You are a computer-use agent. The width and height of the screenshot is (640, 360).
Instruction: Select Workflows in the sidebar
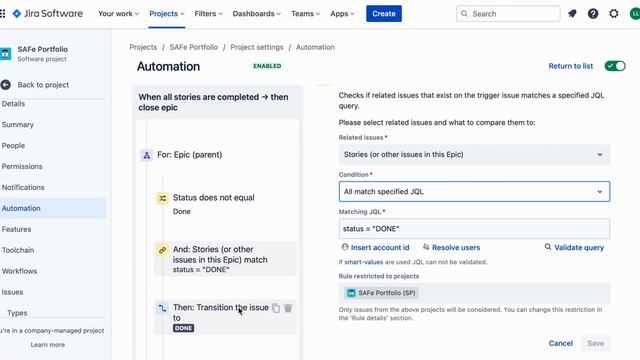click(19, 271)
